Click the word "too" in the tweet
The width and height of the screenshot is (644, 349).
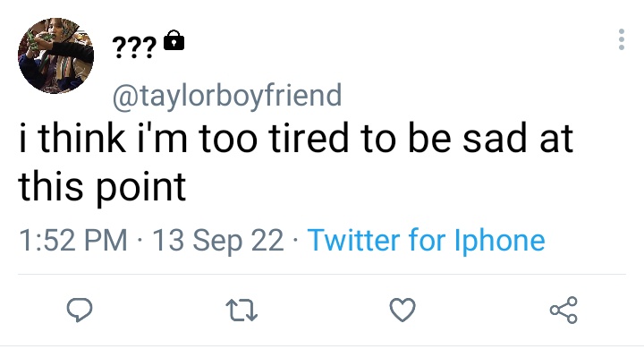[x=228, y=139]
